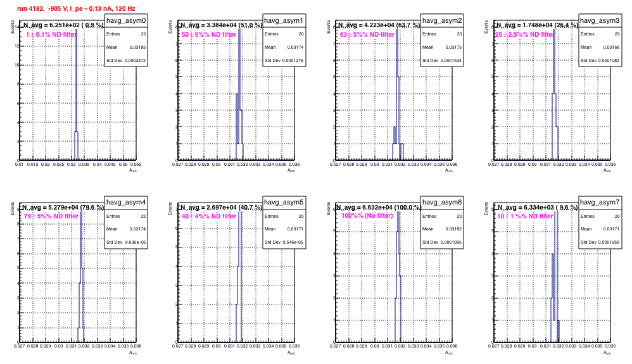Click Mean value 0.03174 in havg_asym4 box

137,229
